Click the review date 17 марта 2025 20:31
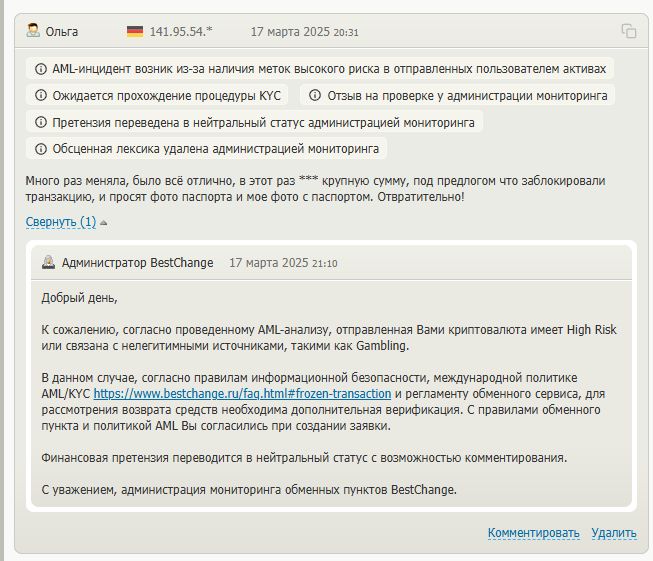 point(304,31)
